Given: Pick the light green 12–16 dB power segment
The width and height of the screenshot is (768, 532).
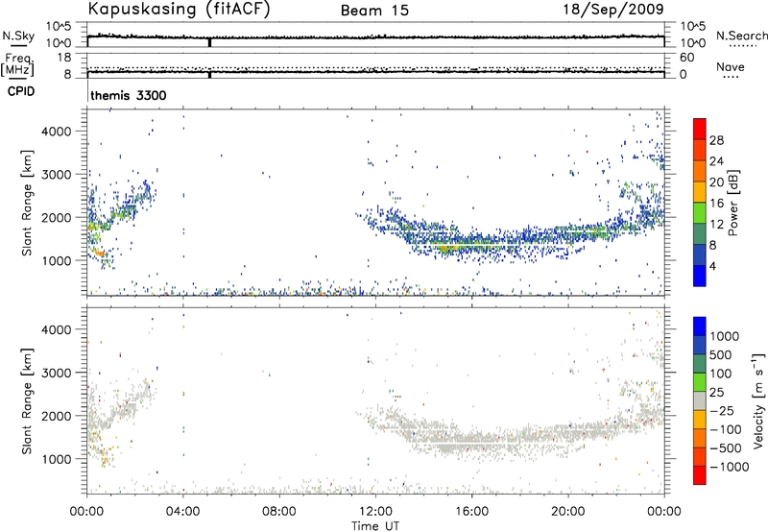Looking at the screenshot, I should tap(700, 213).
